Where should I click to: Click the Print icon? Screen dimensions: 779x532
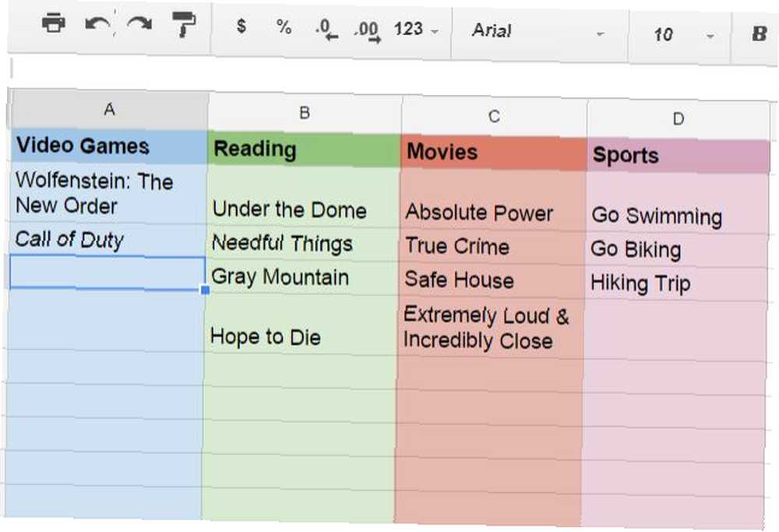tap(54, 23)
